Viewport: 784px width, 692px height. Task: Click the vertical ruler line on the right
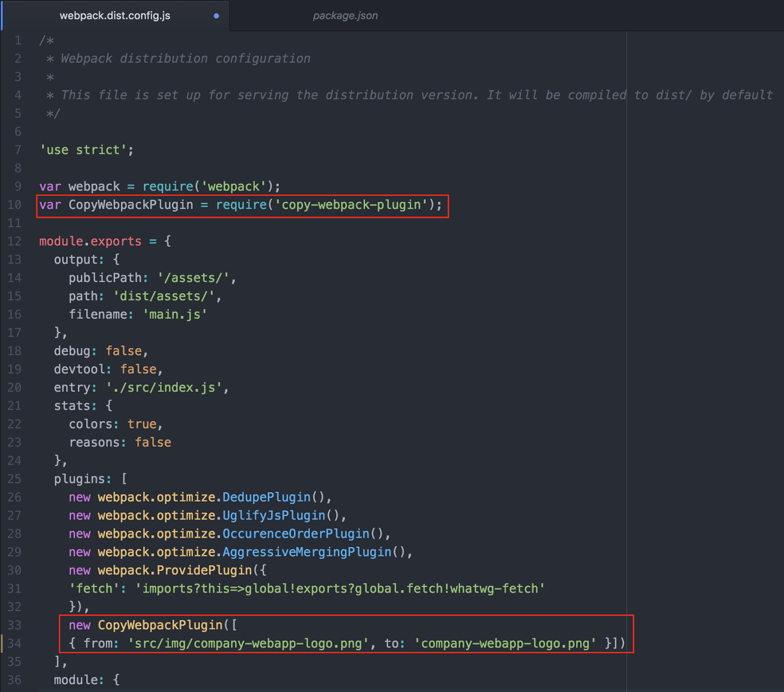[x=627, y=343]
